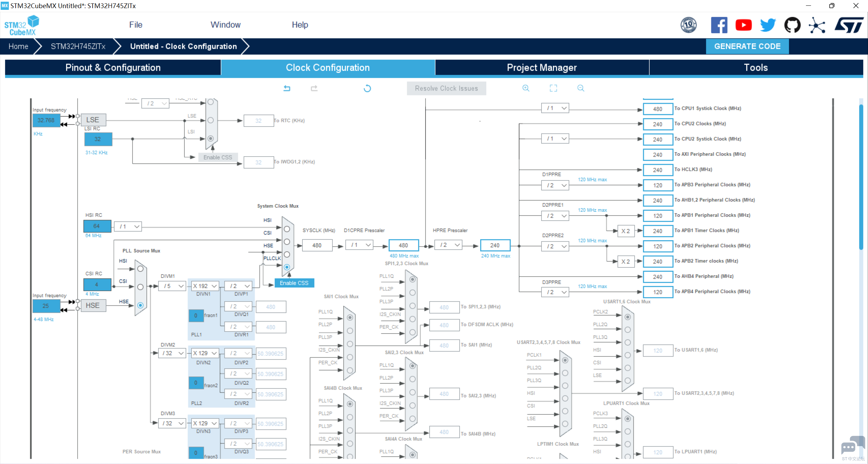Image resolution: width=868 pixels, height=464 pixels.
Task: Select PCLK1 in USART2,3,4,5,7,8 Clock Mux
Action: click(x=565, y=360)
